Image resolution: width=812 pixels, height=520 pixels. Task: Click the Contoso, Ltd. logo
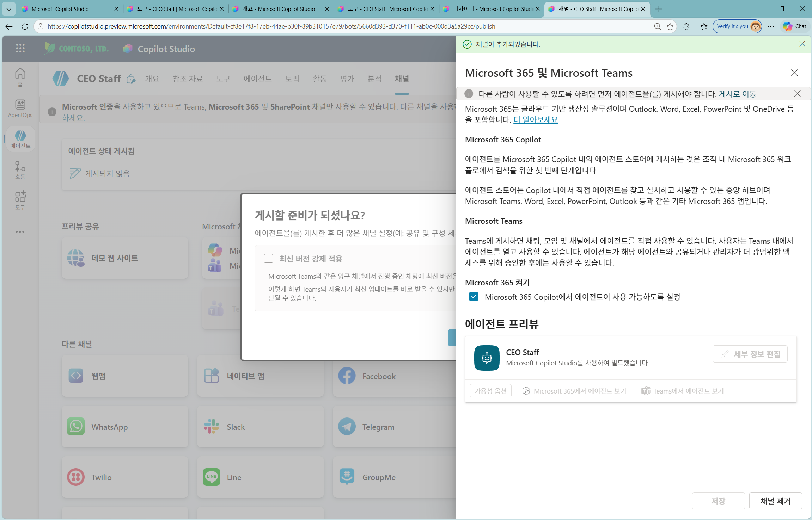pyautogui.click(x=77, y=49)
